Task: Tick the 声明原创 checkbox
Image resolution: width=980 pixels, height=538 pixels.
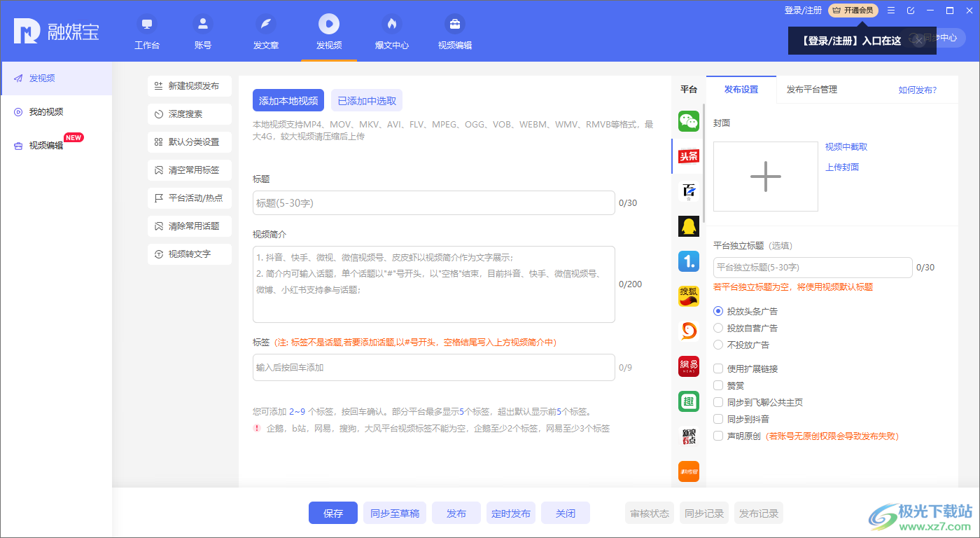Action: pos(718,436)
